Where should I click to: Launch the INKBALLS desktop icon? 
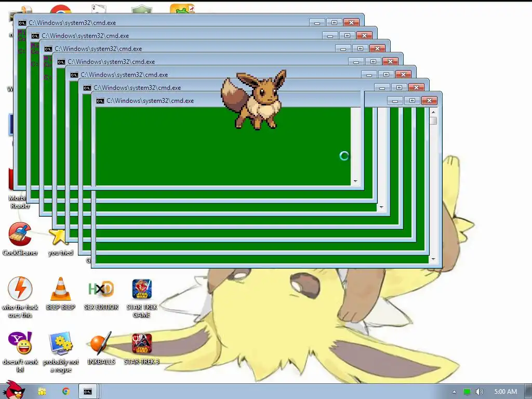coord(101,348)
